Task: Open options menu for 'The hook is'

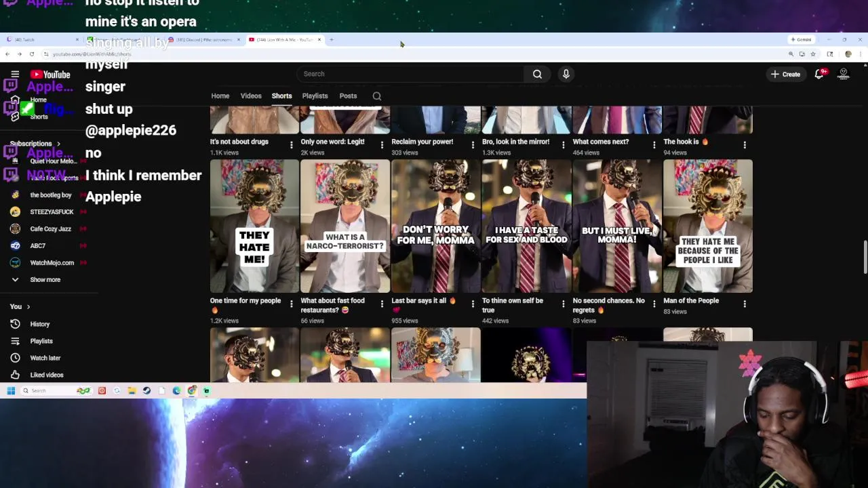Action: click(x=745, y=144)
